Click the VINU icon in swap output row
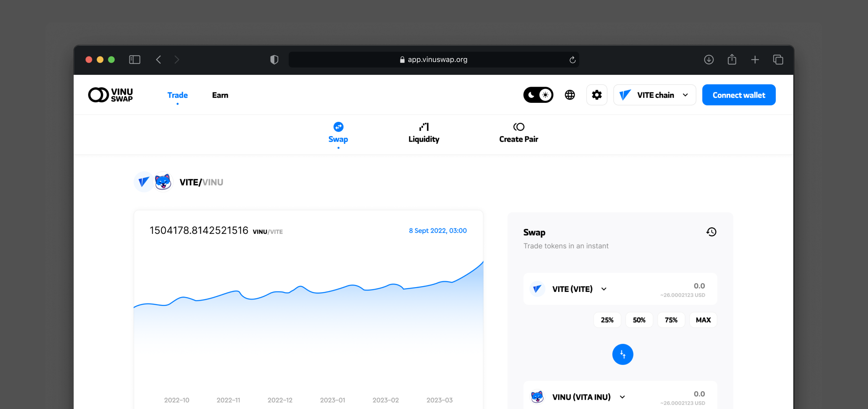Image resolution: width=868 pixels, height=409 pixels. tap(537, 397)
